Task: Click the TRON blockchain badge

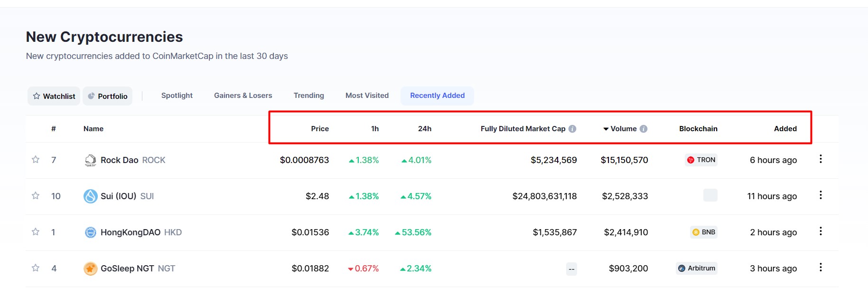Action: click(701, 160)
